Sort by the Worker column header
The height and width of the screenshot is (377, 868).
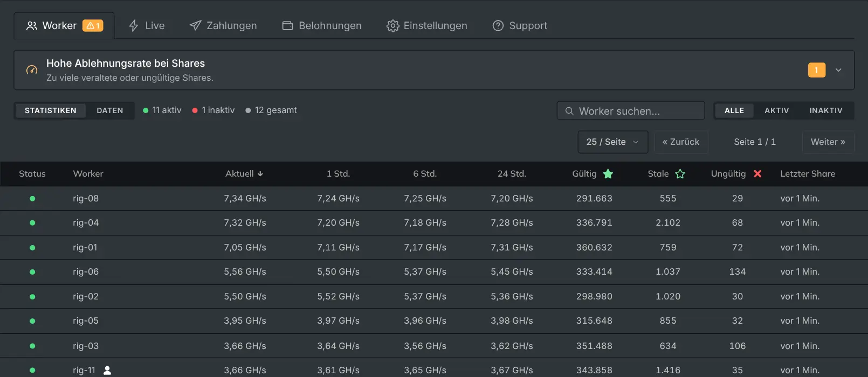(88, 174)
